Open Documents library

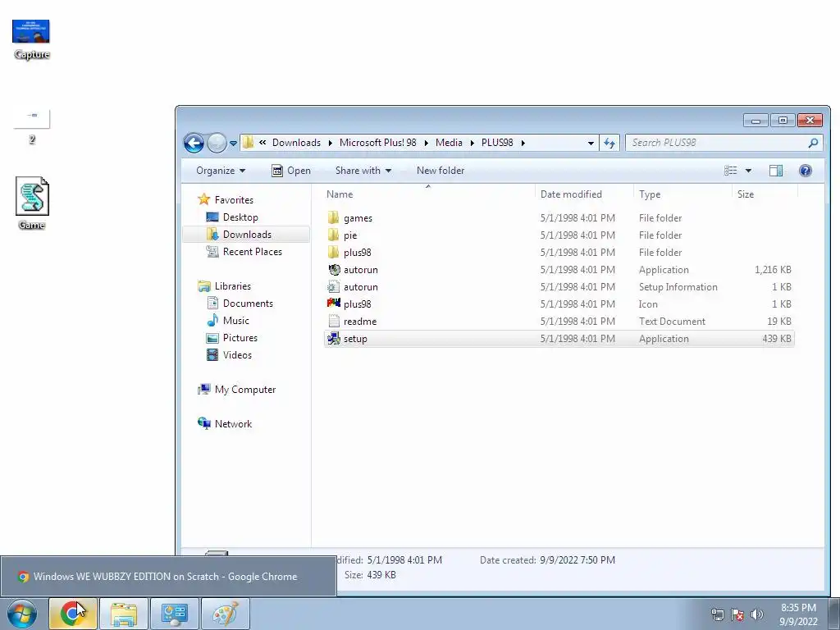point(248,304)
